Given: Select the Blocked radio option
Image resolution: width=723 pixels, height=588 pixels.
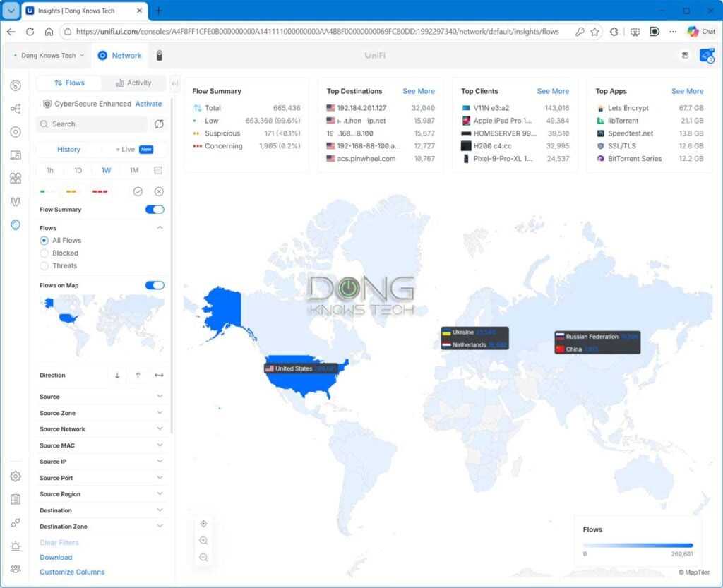Looking at the screenshot, I should (x=44, y=253).
